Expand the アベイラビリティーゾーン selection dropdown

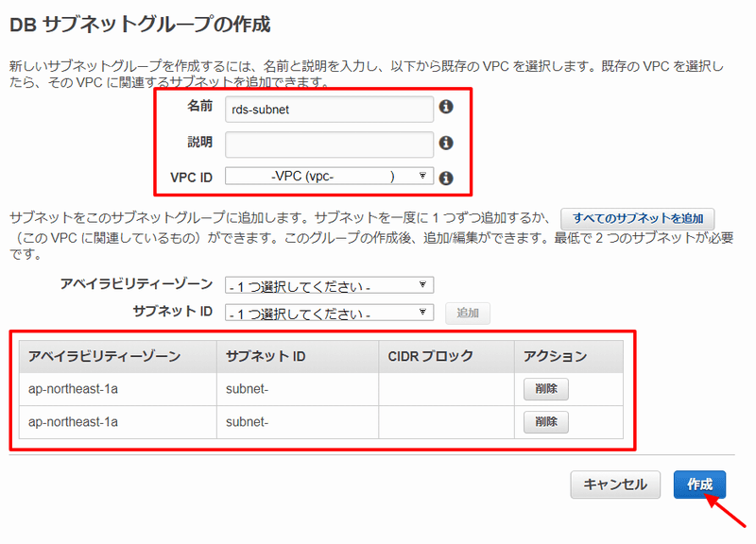click(329, 284)
